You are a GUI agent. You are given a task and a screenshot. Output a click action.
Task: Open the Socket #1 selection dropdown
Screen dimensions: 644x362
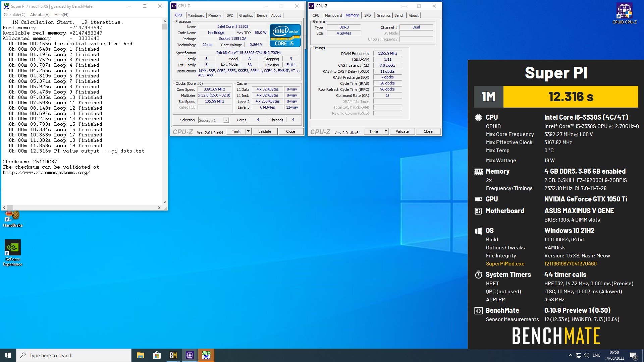tap(213, 120)
